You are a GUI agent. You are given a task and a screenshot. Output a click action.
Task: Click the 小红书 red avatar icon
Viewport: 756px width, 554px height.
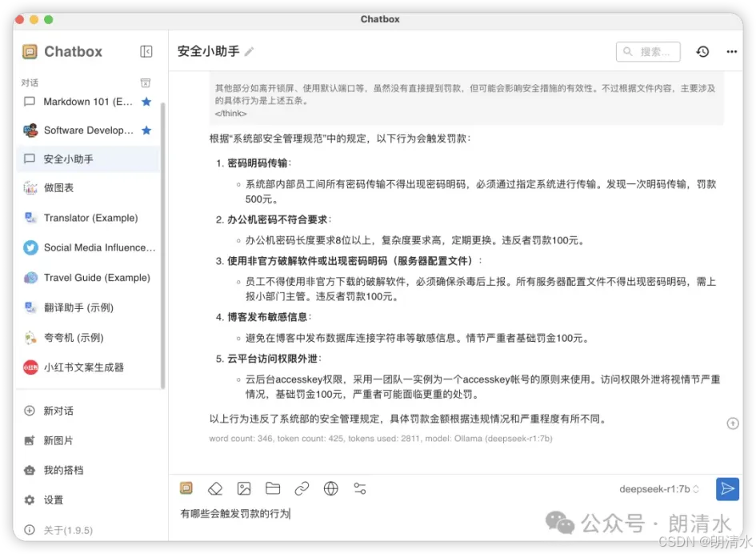point(30,367)
